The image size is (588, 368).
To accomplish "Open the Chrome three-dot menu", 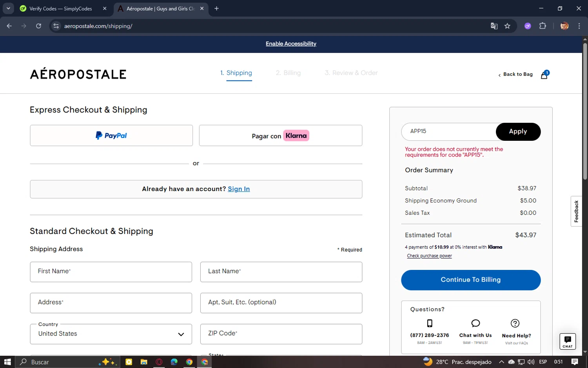I will [579, 26].
